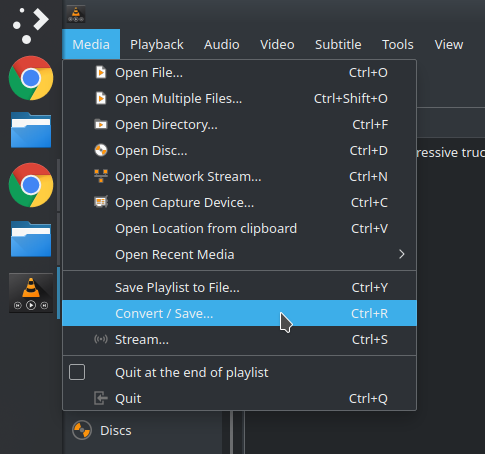Click the Open Multiple Files icon
485x454 pixels.
pos(101,98)
